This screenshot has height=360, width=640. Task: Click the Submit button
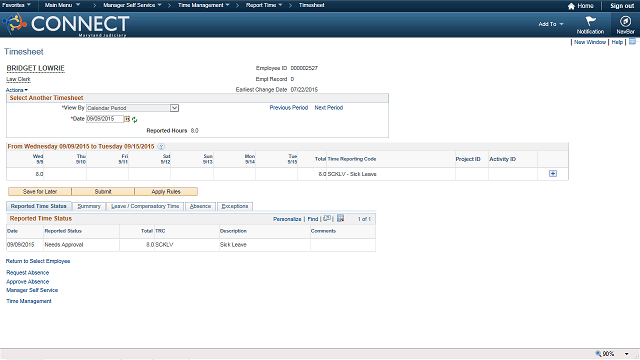tap(103, 191)
